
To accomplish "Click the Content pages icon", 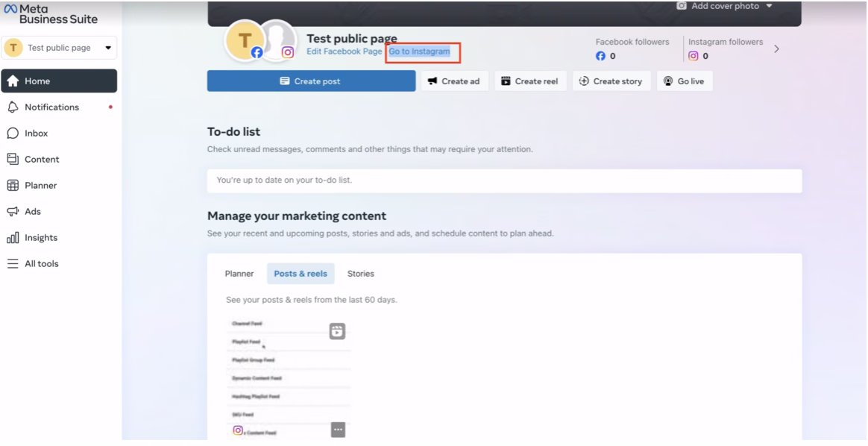I will coord(13,159).
